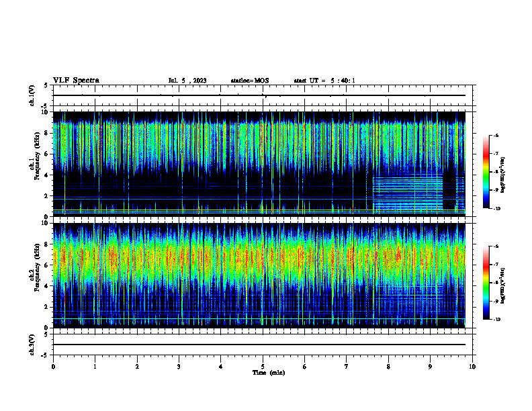Click the ch.1 voltage trace line
The height and width of the screenshot is (411, 532).
259,95
